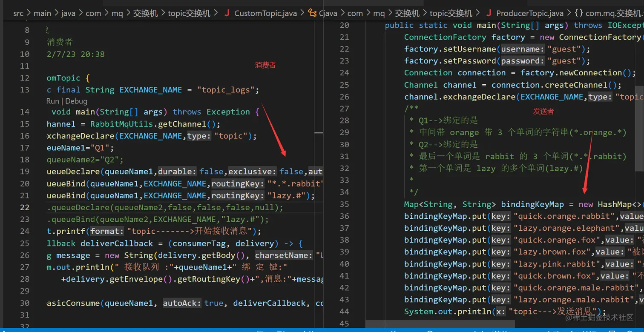Click the Run CodeLens above main method
The height and width of the screenshot is (332, 644).
(x=52, y=101)
